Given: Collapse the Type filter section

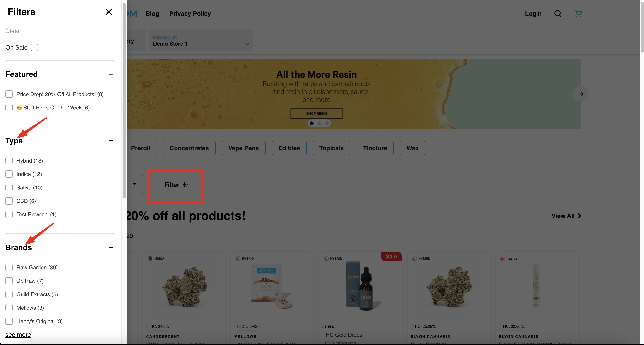Looking at the screenshot, I should 111,141.
